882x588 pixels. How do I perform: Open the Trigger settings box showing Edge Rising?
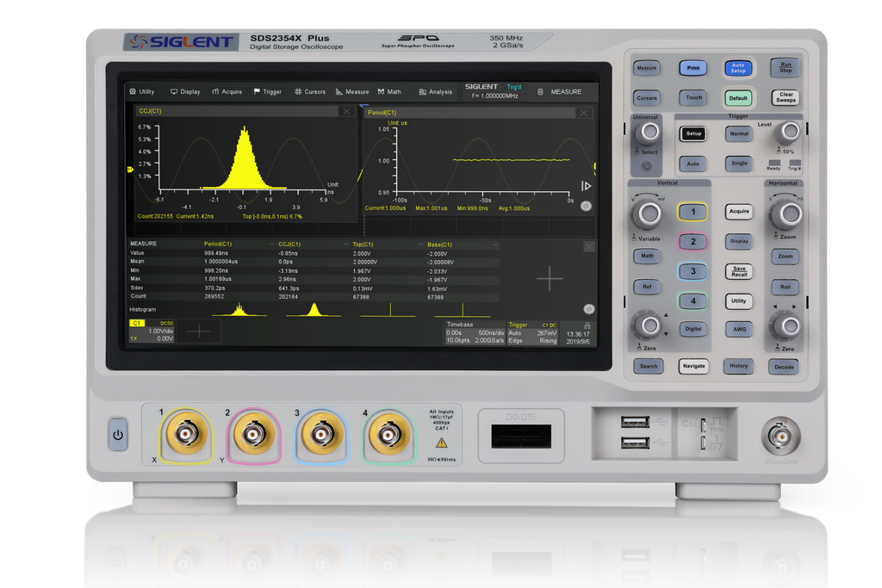(532, 331)
